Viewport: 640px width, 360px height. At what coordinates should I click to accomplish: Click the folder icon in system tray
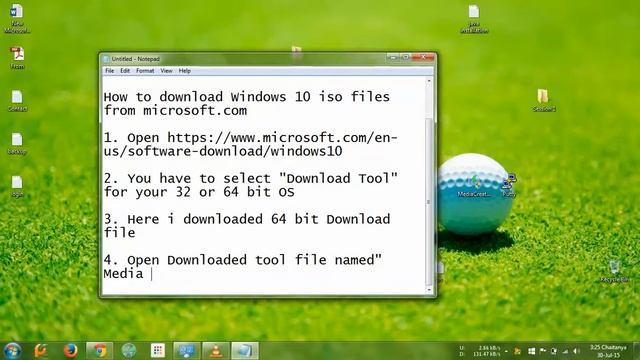[518, 351]
